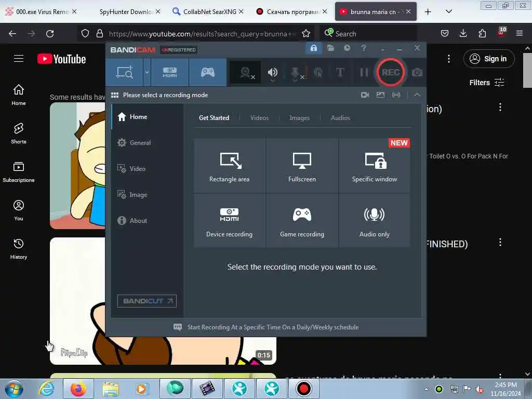Open the Bandicam output folder icon
This screenshot has width=532, height=399.
tap(330, 48)
